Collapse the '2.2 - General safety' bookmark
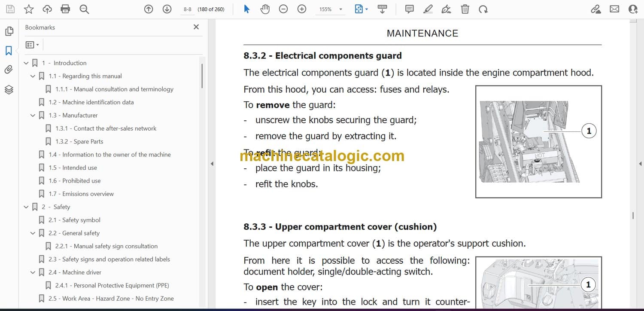Viewport: 644px width, 311px height. (x=33, y=233)
